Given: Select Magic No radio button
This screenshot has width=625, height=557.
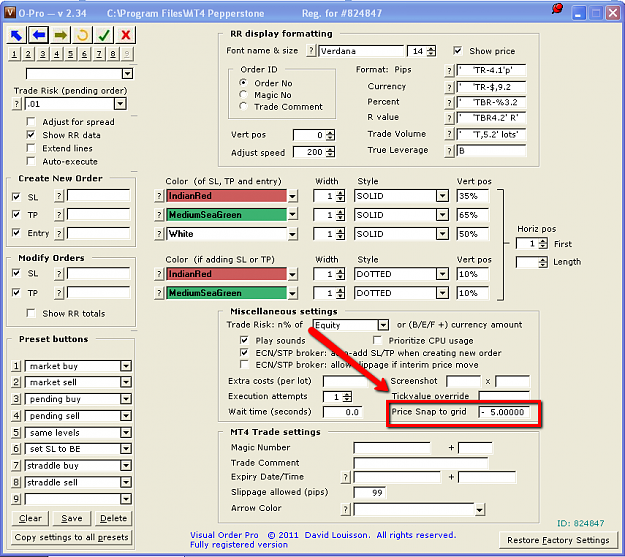Looking at the screenshot, I should click(x=243, y=94).
